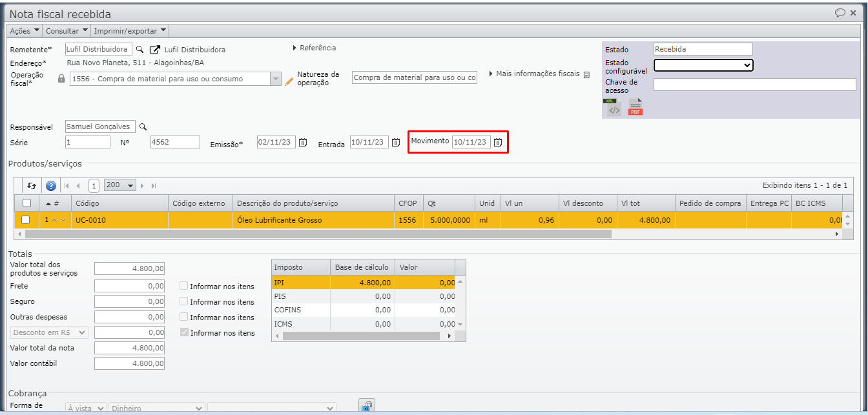Sort by the # column header
This screenshot has width=868, height=415.
[x=56, y=203]
